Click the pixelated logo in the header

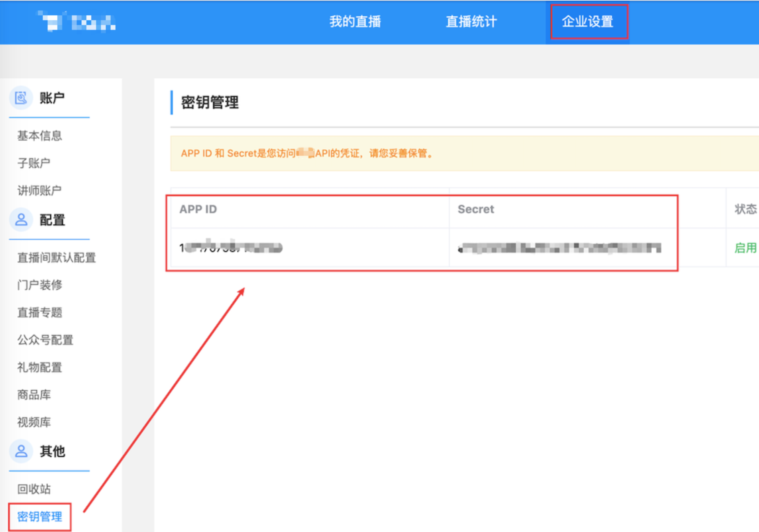(77, 22)
